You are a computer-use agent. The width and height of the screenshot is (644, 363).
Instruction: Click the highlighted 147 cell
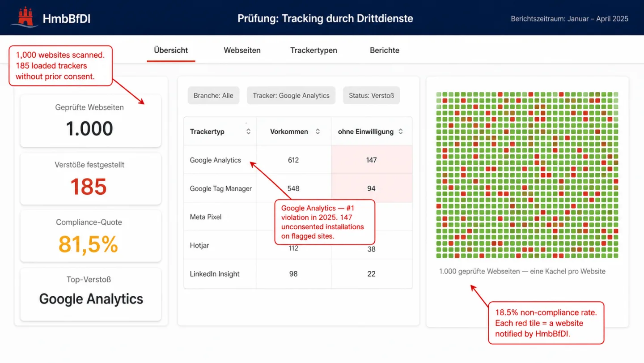(372, 160)
